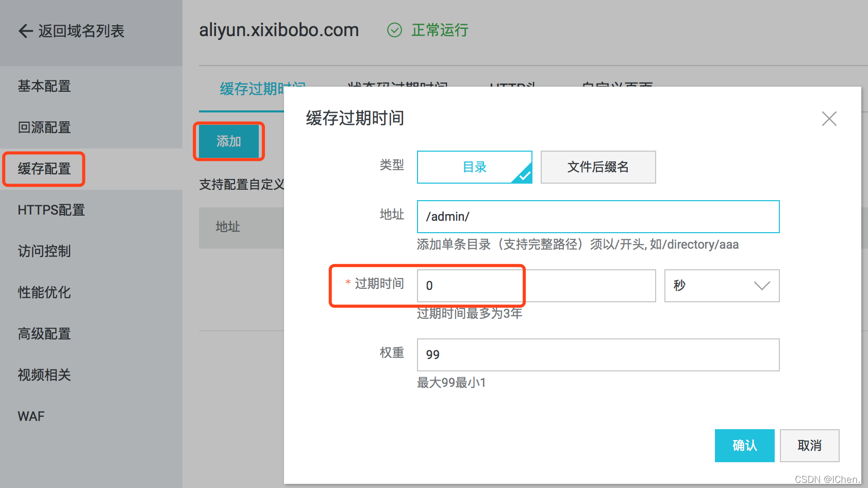
Task: Click the hint text 最大99最小1
Action: [452, 383]
